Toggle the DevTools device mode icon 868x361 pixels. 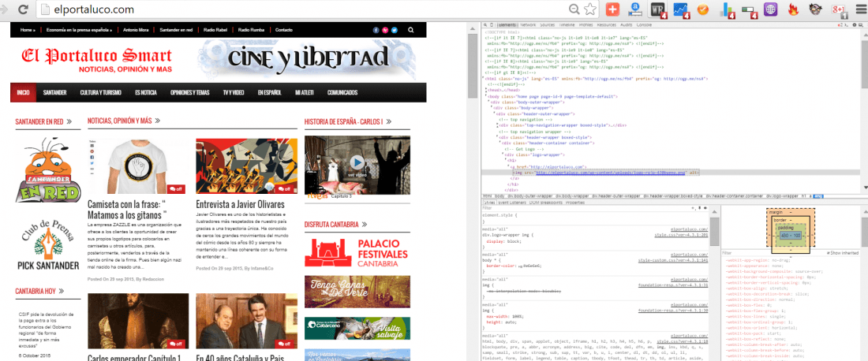pos(491,25)
